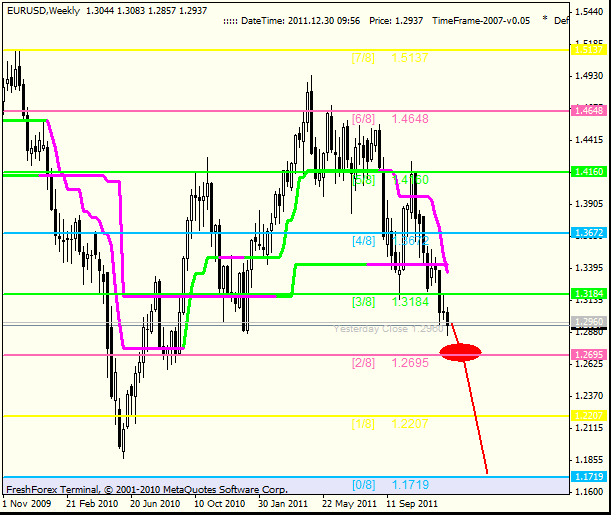This screenshot has height=515, width=611.
Task: Click the pink 1.2695 axis label
Action: click(589, 355)
